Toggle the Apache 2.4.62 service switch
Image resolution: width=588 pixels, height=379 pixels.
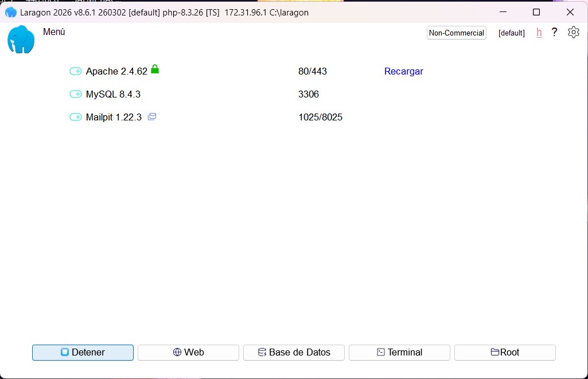[x=75, y=71]
